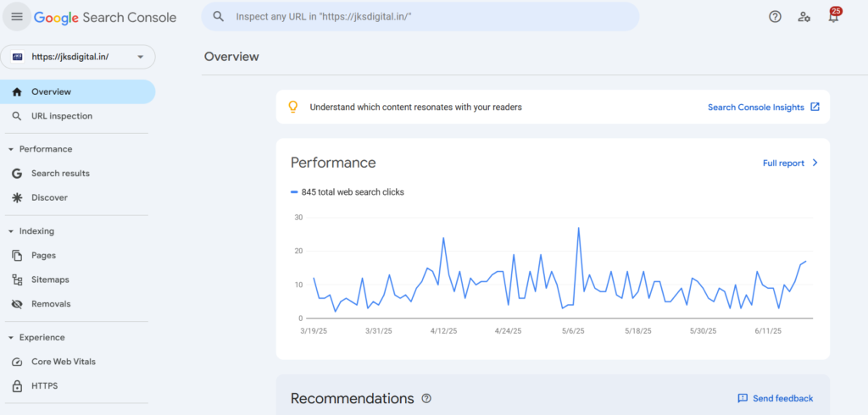Click the Recommendations help circle icon
The height and width of the screenshot is (415, 868).
[x=426, y=398]
